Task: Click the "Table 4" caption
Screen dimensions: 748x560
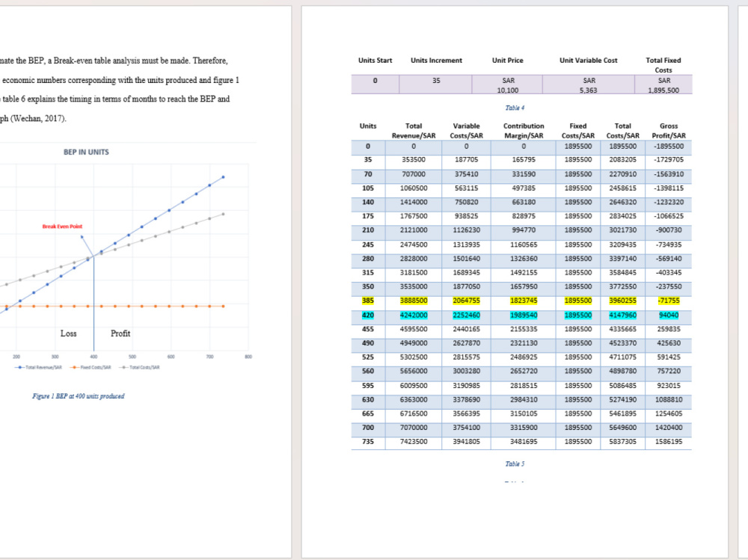Action: point(515,108)
